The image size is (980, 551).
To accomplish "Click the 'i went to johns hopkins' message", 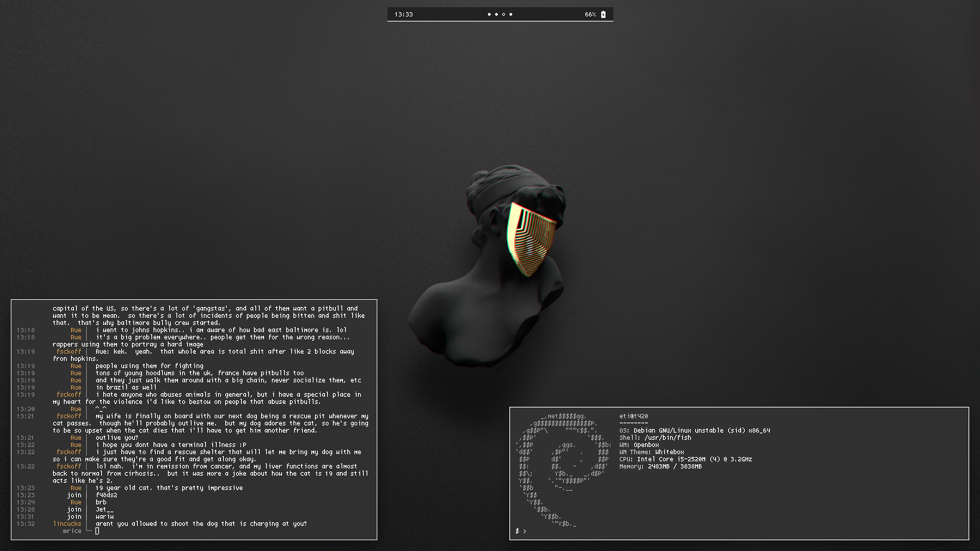I will coord(221,330).
